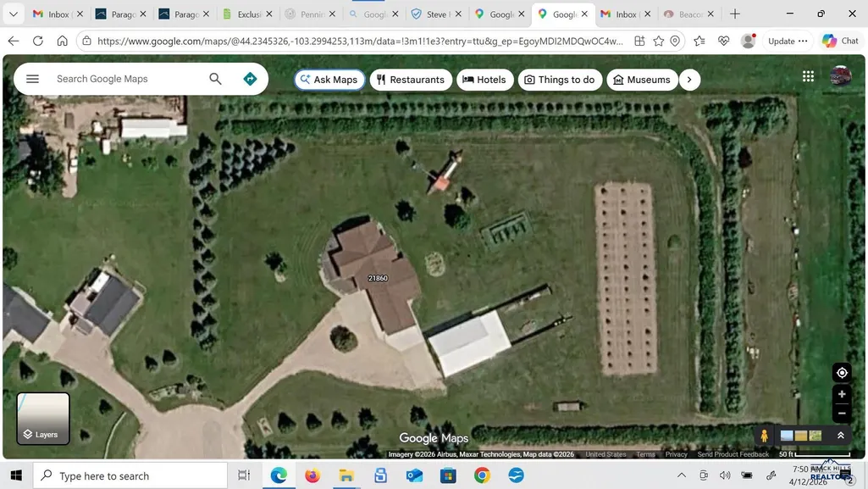Zoom out with the minus button
868x489 pixels.
[x=842, y=413]
